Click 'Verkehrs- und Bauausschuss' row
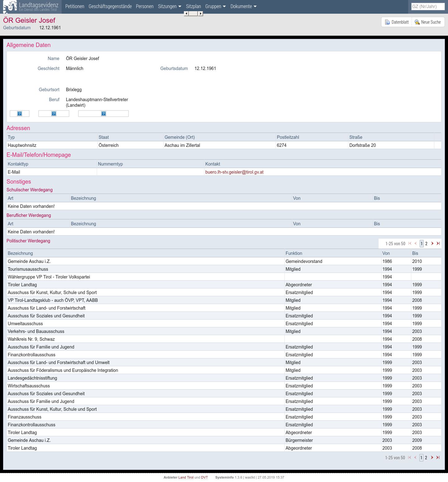Screen dimensions: 448x482 point(224,331)
